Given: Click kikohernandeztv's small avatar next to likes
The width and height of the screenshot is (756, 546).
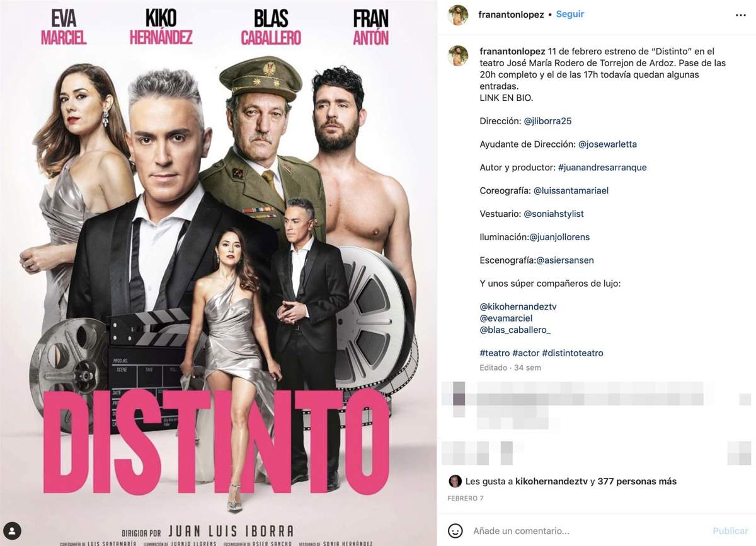Looking at the screenshot, I should (454, 481).
